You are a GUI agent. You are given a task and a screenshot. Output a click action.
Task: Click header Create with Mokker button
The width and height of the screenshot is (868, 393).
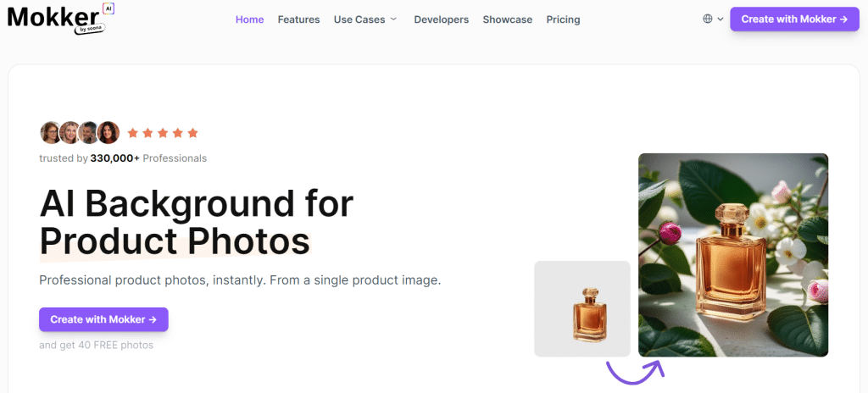pyautogui.click(x=794, y=19)
